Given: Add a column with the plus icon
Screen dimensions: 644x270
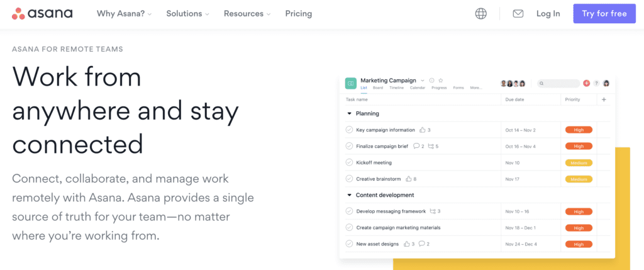Looking at the screenshot, I should (x=604, y=99).
